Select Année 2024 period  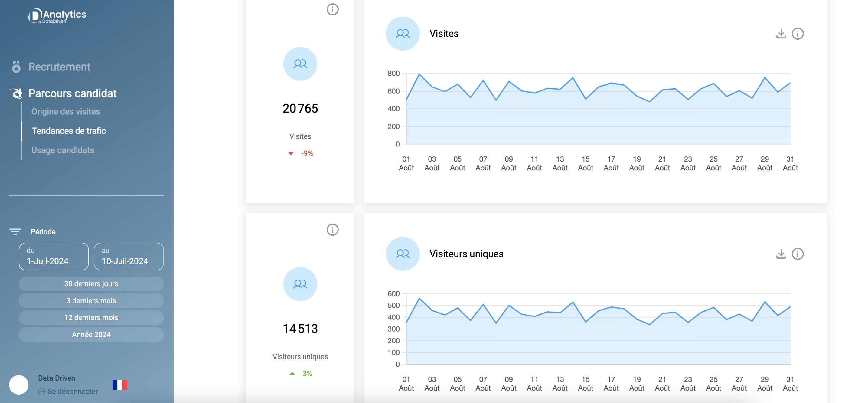pyautogui.click(x=91, y=335)
